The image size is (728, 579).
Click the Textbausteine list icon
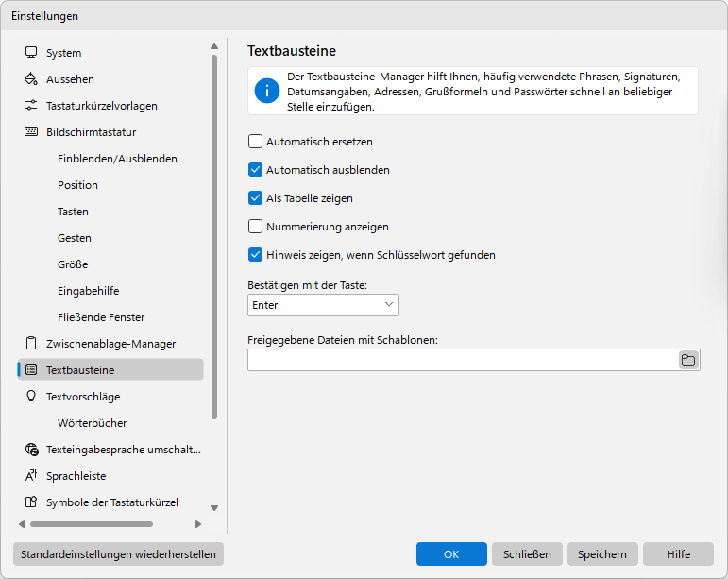[31, 370]
